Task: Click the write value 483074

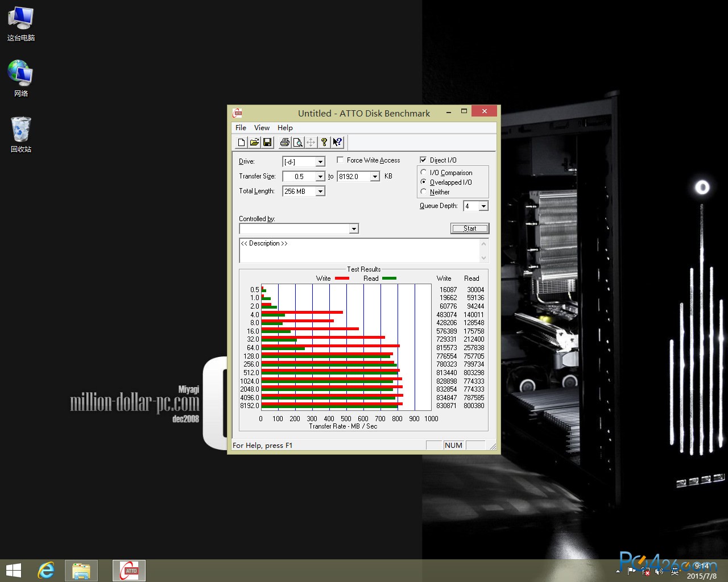Action: pos(446,315)
